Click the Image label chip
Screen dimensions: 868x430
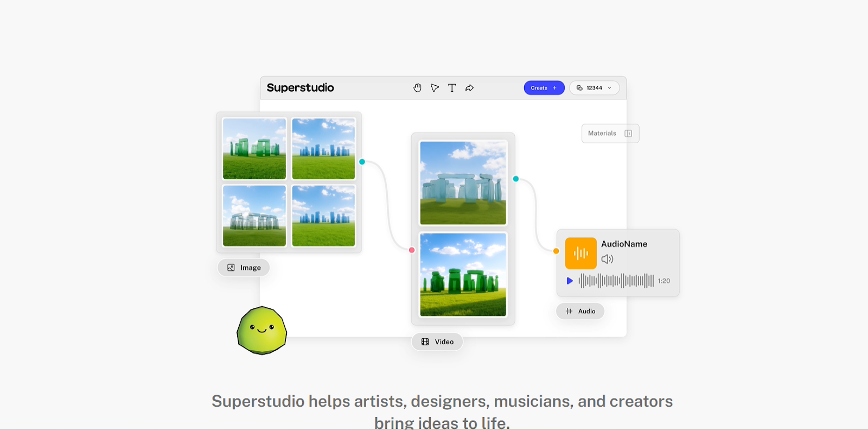(244, 268)
